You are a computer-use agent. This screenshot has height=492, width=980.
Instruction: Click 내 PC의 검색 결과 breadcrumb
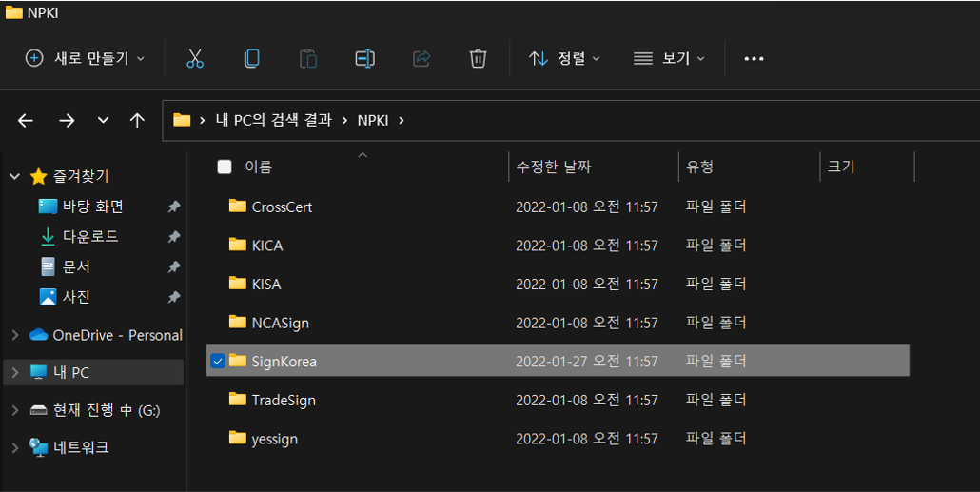coord(274,120)
